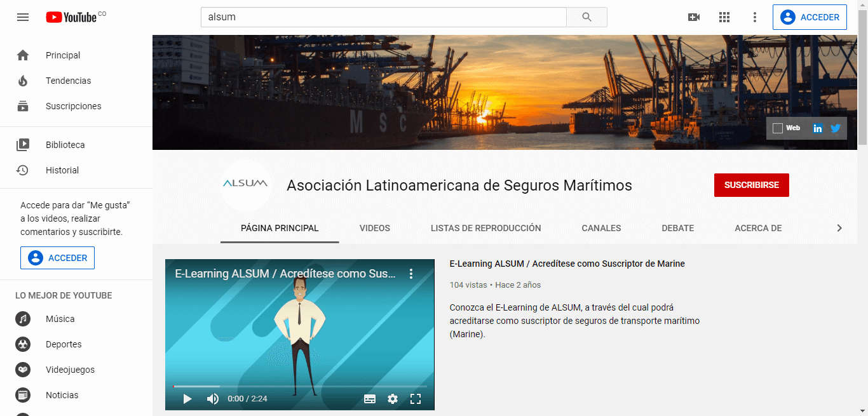Click the Música sidebar label
The image size is (868, 416).
coord(60,319)
